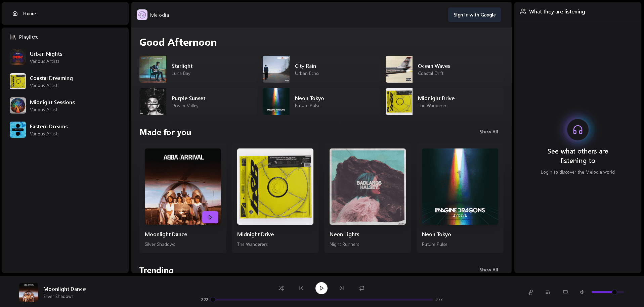
Task: Open the Eastern Dreams playlist
Action: click(x=65, y=130)
